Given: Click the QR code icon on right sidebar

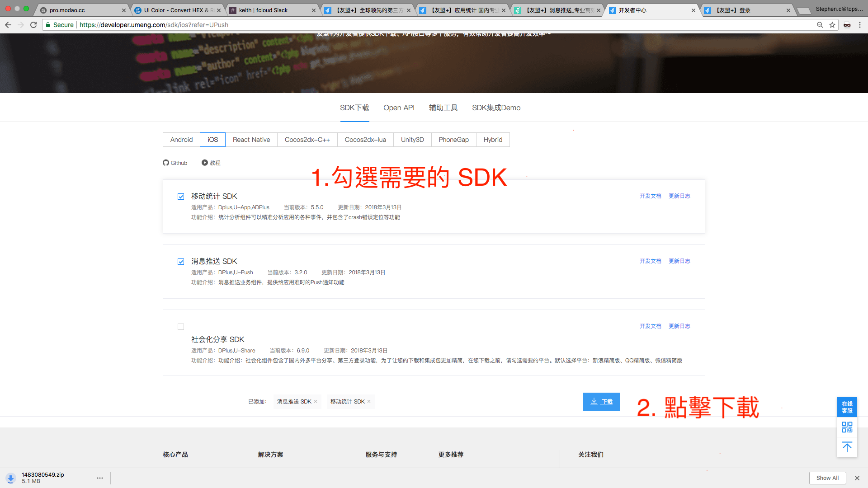Looking at the screenshot, I should (847, 427).
